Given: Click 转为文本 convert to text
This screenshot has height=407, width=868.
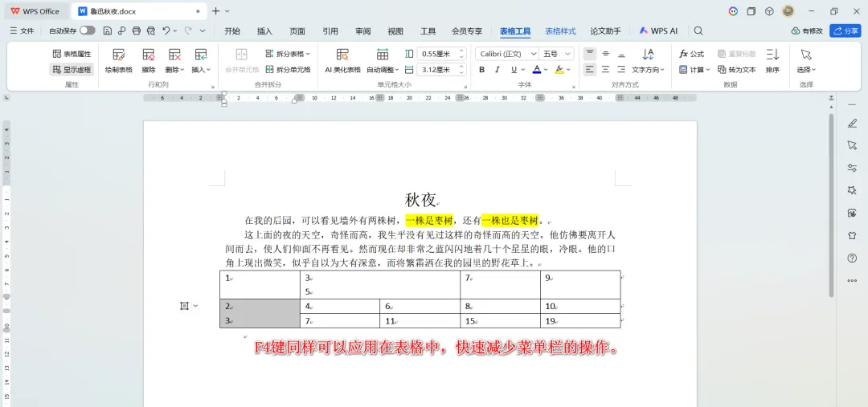Looking at the screenshot, I should 737,70.
